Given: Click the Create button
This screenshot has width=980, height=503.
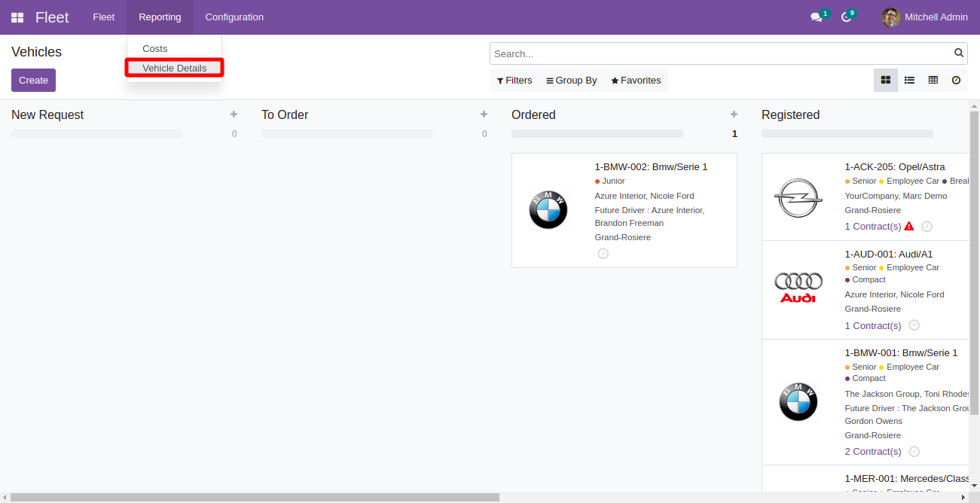Looking at the screenshot, I should pos(33,81).
